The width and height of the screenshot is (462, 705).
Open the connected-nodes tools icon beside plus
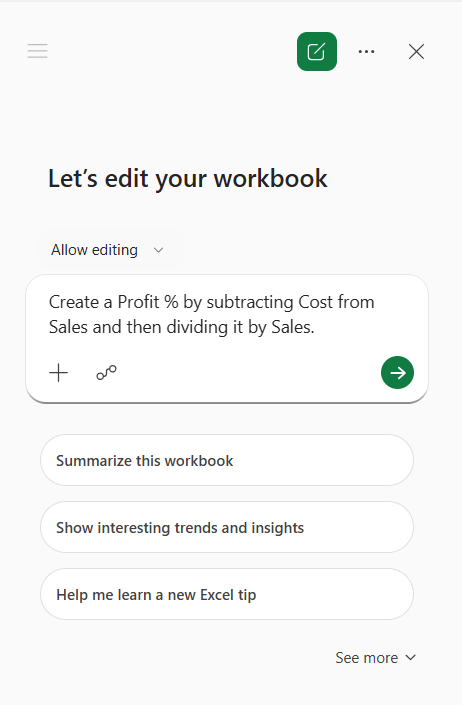coord(107,372)
